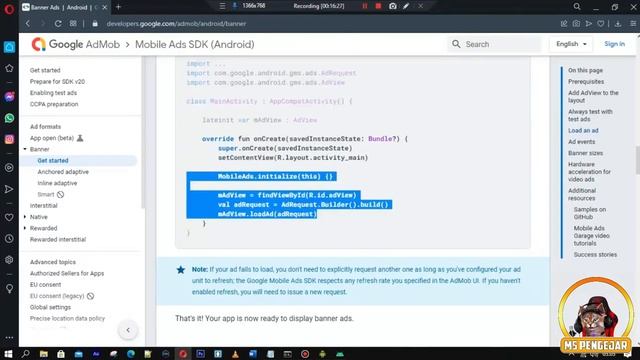The height and width of the screenshot is (360, 640).
Task: Click the page vertical scrollbar
Action: pyautogui.click(x=638, y=160)
